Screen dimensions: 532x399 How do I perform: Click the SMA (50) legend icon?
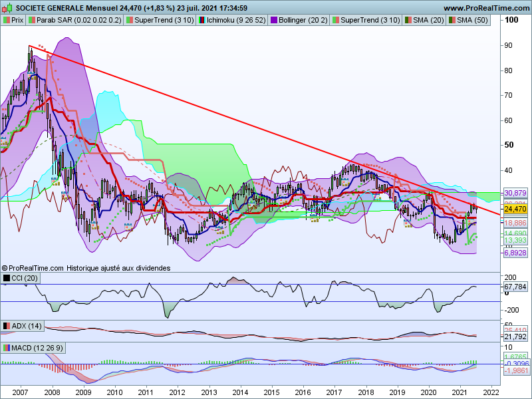tap(452, 20)
